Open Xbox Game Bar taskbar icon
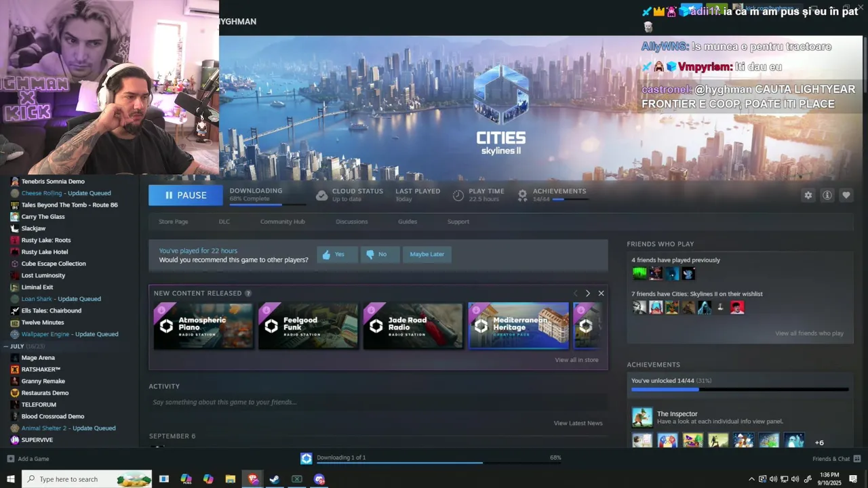 [x=297, y=479]
